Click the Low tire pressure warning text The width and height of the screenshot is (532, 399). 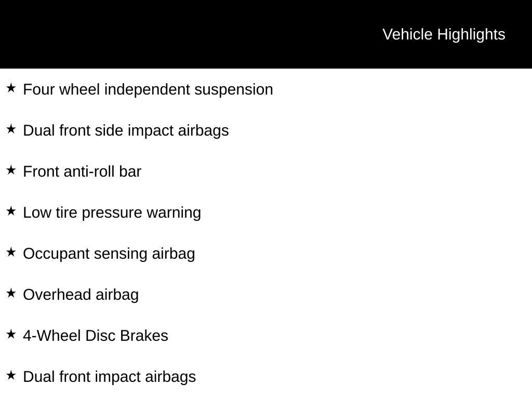pos(112,212)
